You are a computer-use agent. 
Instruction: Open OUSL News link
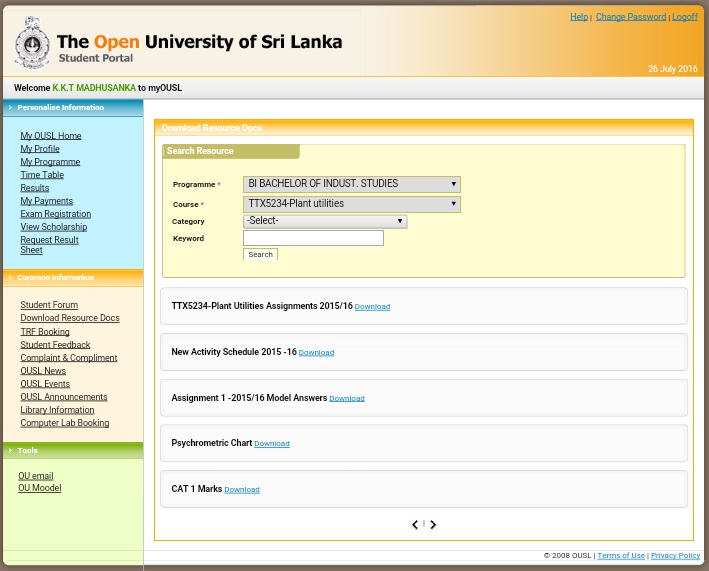point(43,371)
